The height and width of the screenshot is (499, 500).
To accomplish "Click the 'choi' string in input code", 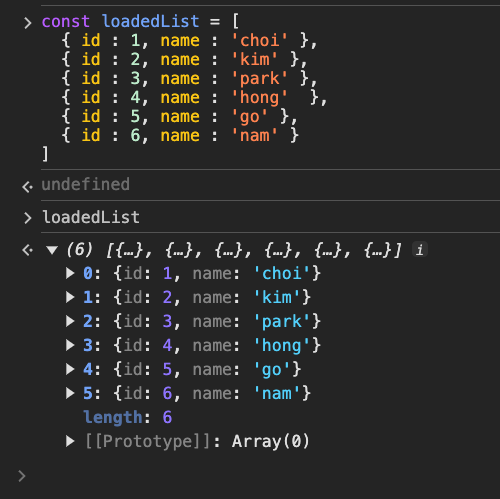I will 260,41.
